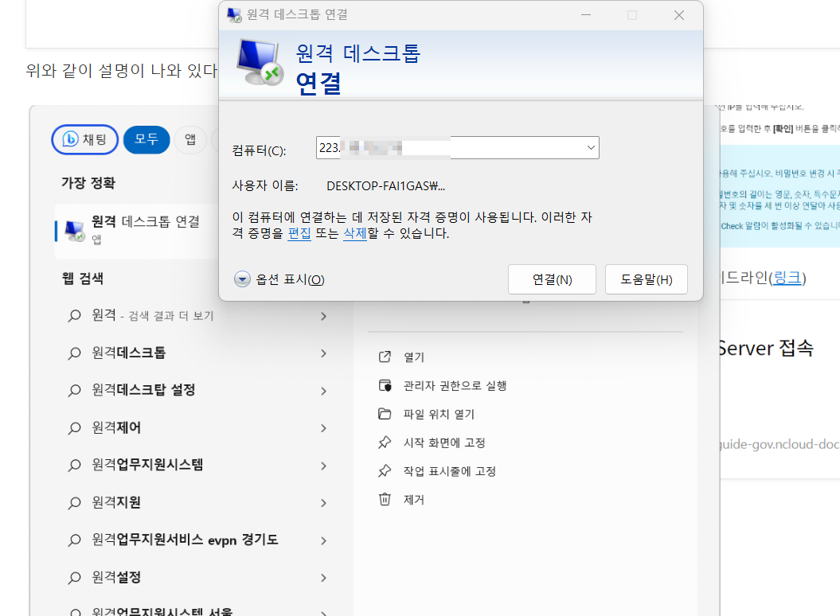Click search icon beside 원격설정
Viewport: 840px width, 616px height.
coord(75,578)
